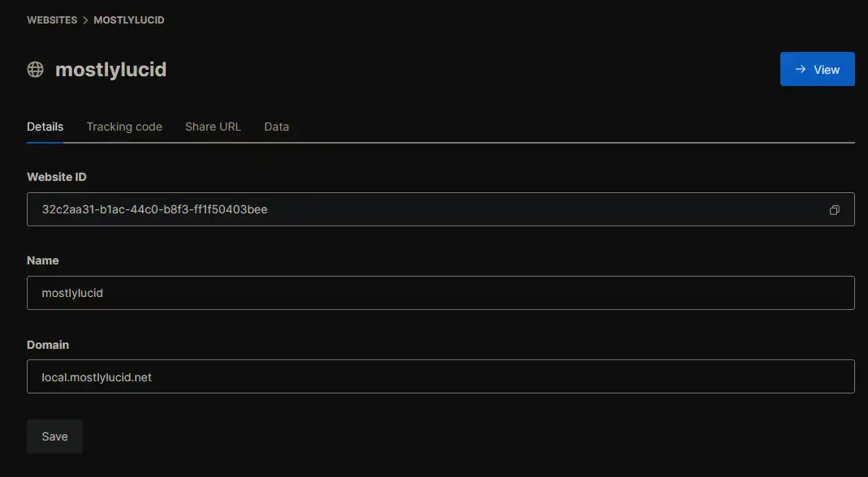Click the Name field label
Viewport: 868px width, 477px height.
(x=43, y=261)
